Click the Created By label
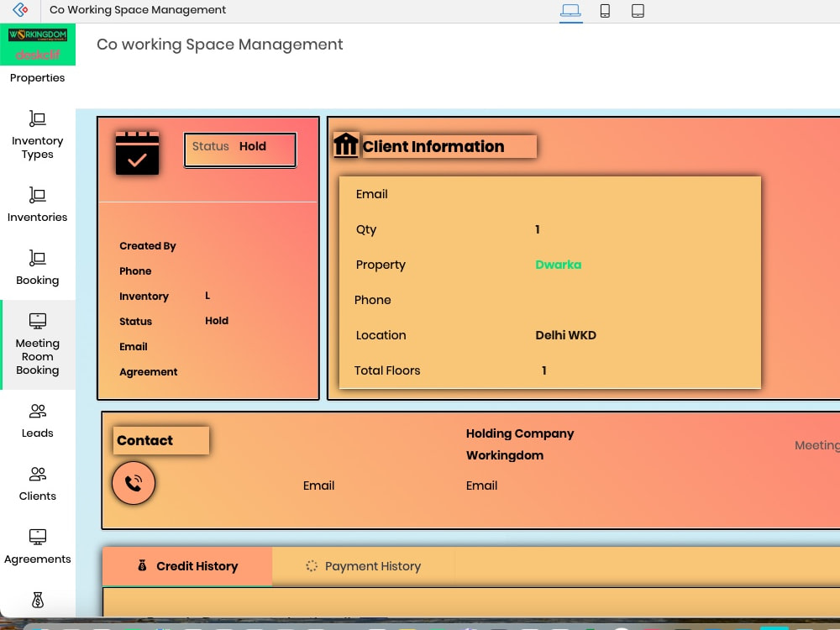This screenshot has height=630, width=840. (x=148, y=246)
